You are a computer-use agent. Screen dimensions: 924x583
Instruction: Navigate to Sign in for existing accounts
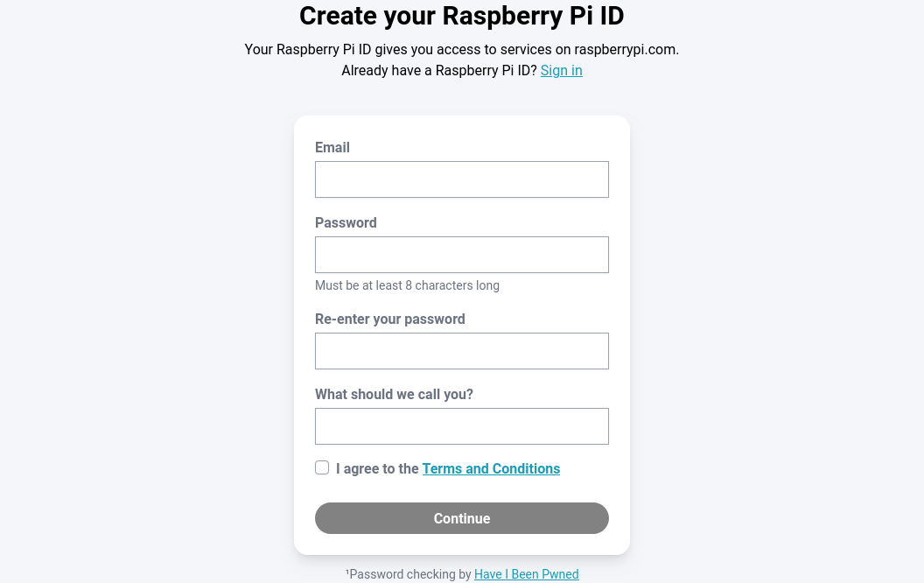561,71
